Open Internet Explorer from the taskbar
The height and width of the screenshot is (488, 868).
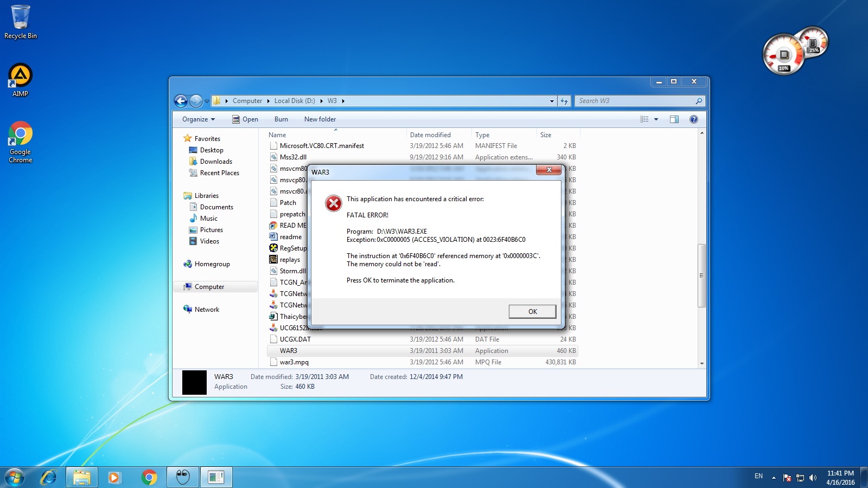coord(49,477)
